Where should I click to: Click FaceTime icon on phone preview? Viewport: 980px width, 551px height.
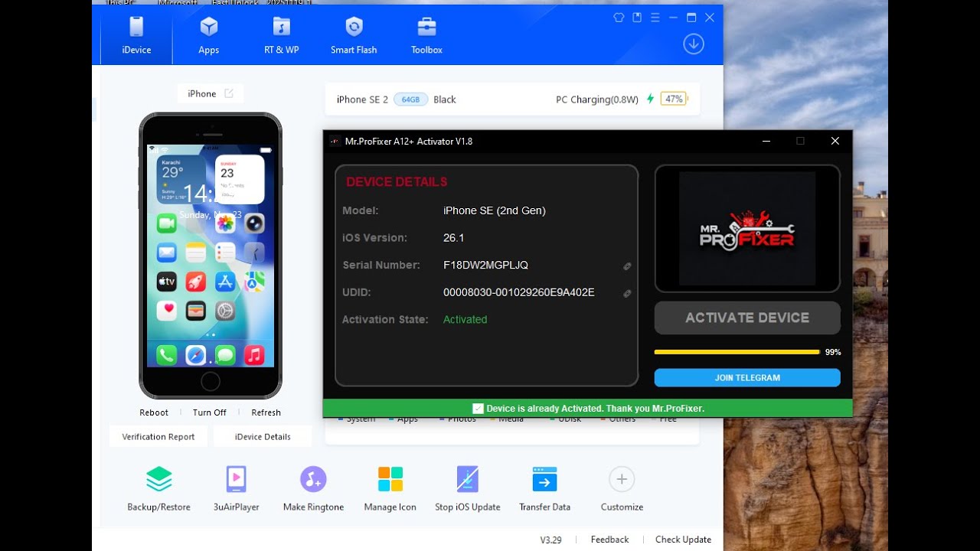click(x=167, y=223)
